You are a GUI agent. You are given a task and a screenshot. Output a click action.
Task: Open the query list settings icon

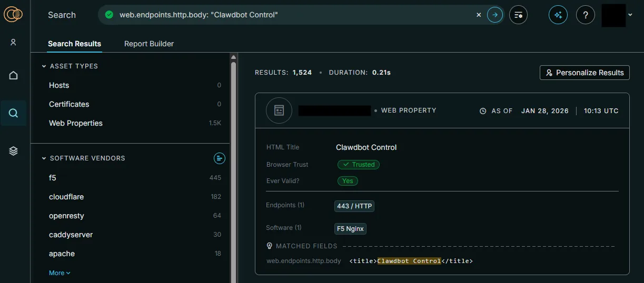click(x=518, y=15)
